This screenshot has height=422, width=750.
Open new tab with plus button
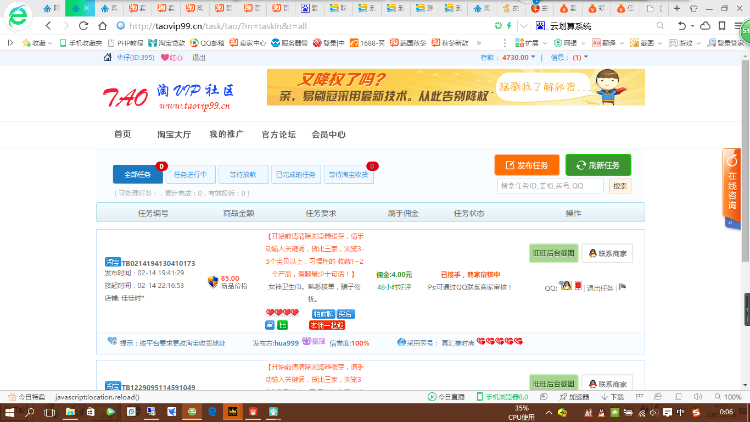(677, 8)
